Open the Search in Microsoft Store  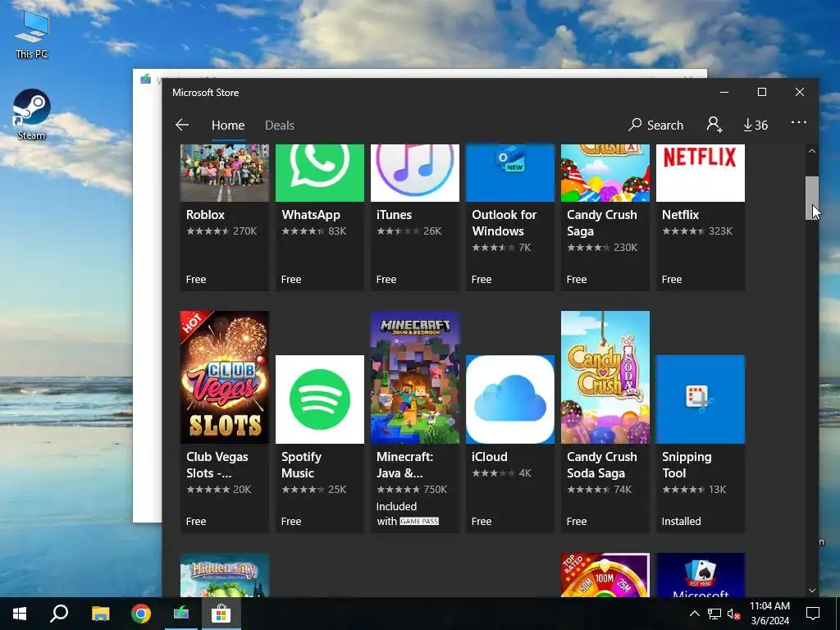tap(655, 125)
